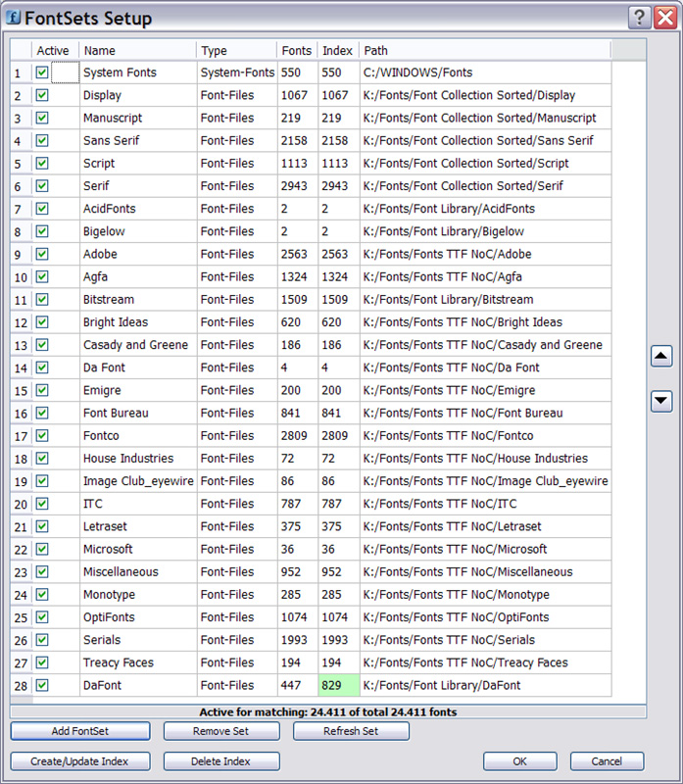Viewport: 683px width, 784px height.
Task: Click the Cancel button
Action: pos(607,761)
